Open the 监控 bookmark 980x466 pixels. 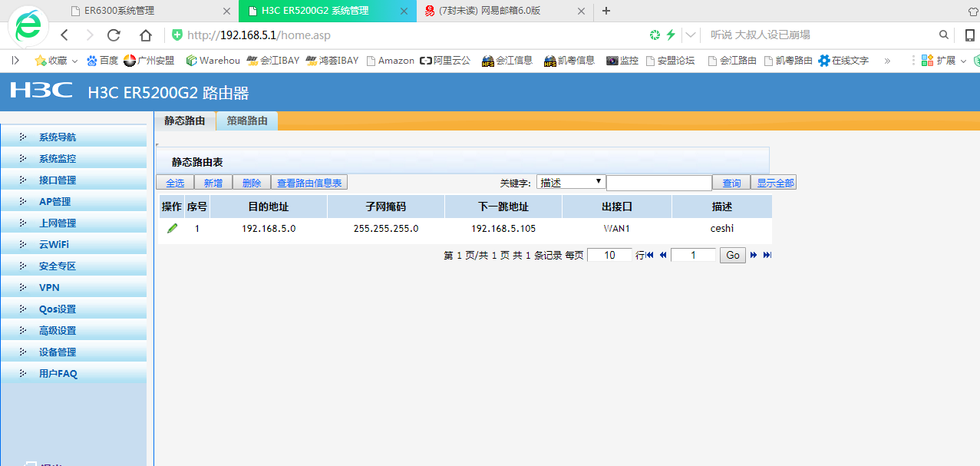pyautogui.click(x=622, y=60)
